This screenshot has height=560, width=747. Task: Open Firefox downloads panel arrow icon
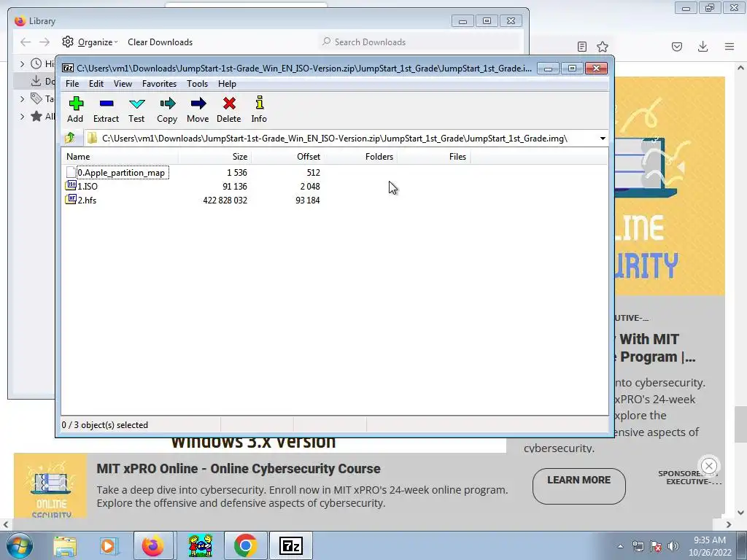[x=703, y=47]
